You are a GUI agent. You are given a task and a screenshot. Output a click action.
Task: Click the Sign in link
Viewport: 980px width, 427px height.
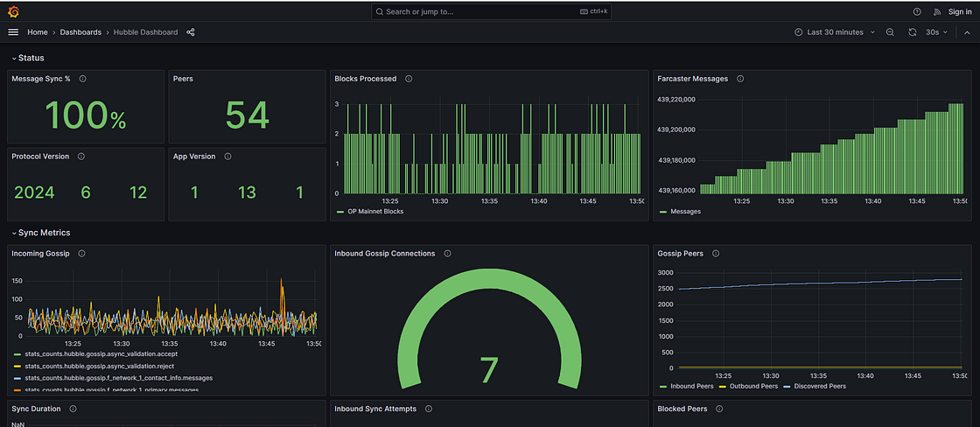(960, 12)
